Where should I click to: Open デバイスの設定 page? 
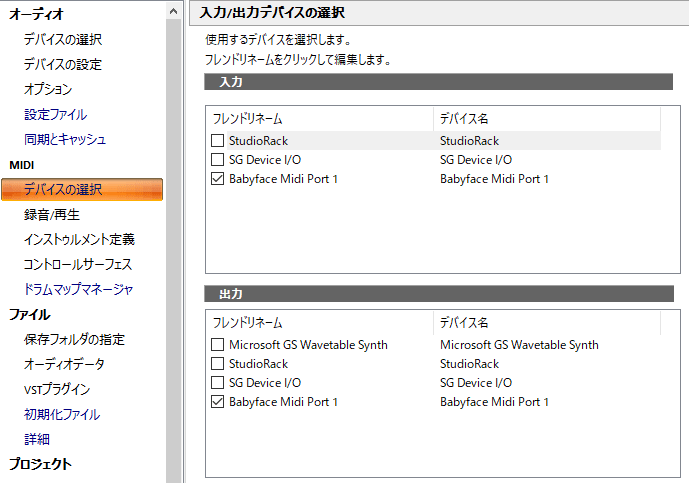pos(63,64)
